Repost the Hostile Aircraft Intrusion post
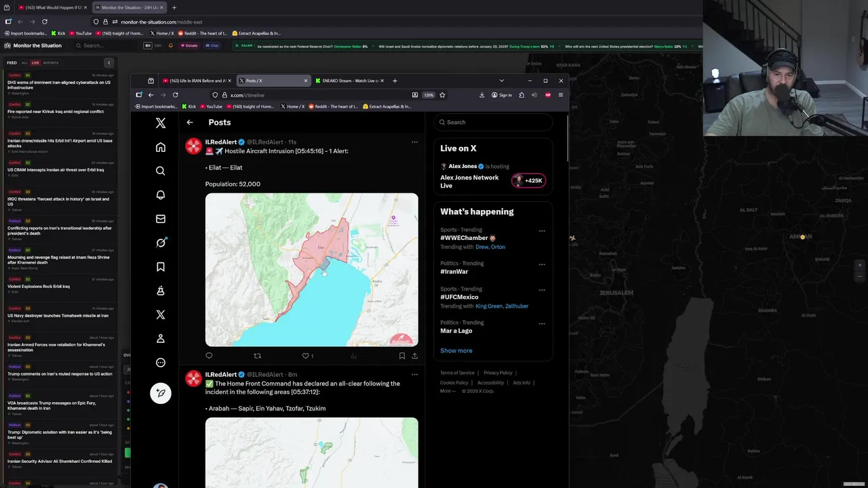868x488 pixels. [x=257, y=356]
